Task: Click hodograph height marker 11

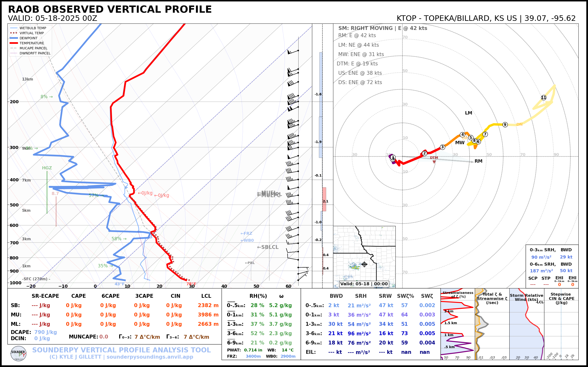Action: tap(544, 97)
